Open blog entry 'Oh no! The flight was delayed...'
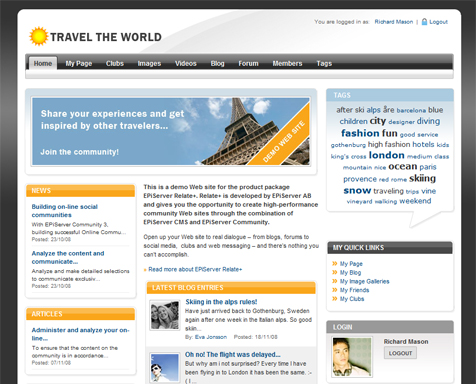This screenshot has height=384, width=476. coord(233,354)
